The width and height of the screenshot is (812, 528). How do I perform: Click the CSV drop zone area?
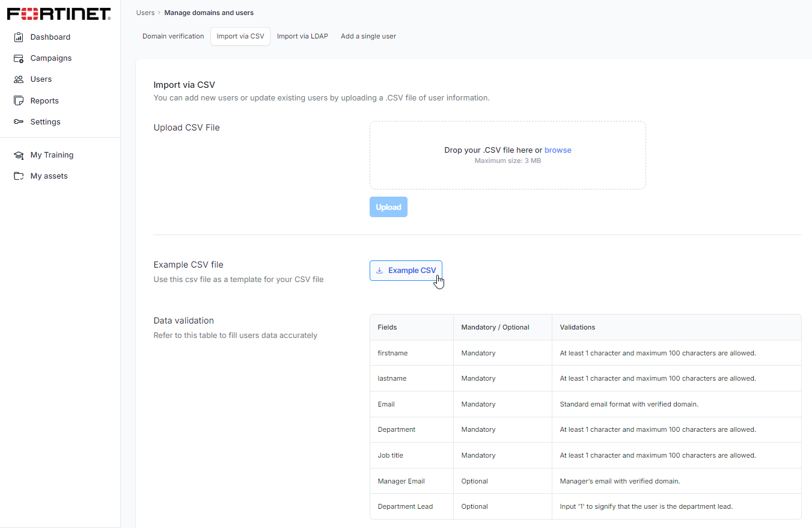point(508,155)
